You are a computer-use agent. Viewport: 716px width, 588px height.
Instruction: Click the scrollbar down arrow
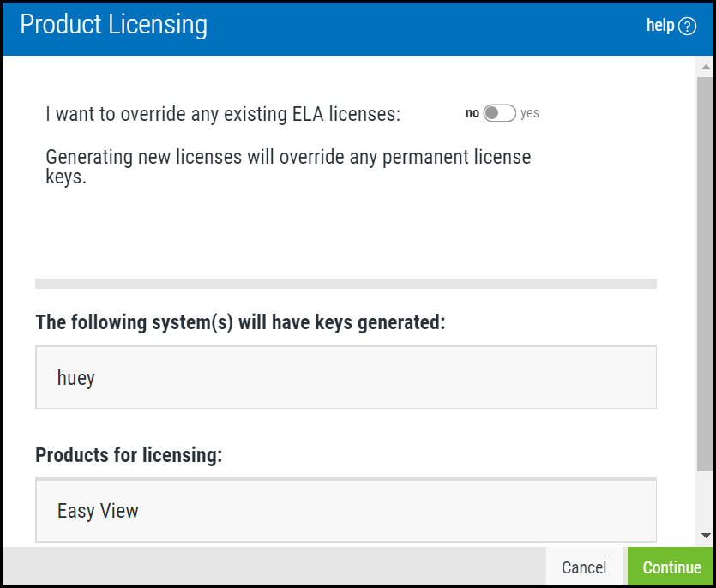tap(706, 536)
